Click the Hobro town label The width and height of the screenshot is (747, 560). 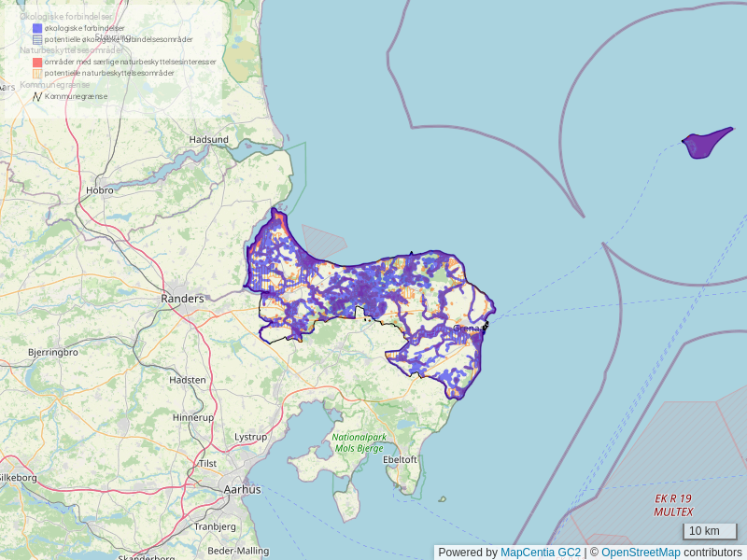99,190
